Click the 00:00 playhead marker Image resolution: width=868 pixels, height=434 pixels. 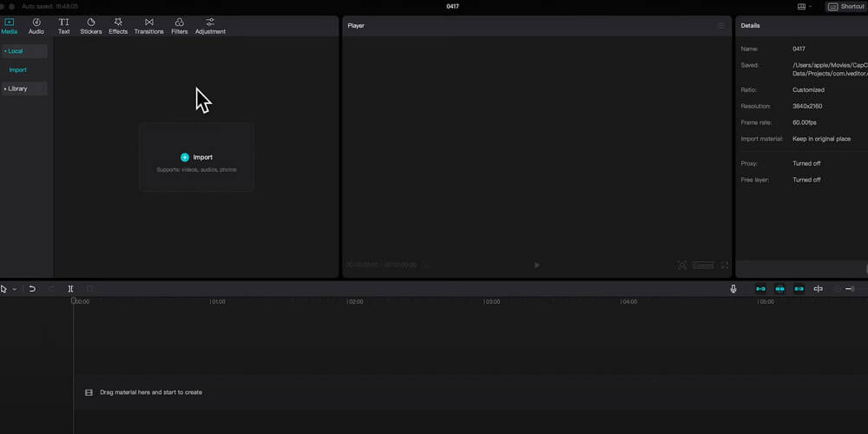74,301
